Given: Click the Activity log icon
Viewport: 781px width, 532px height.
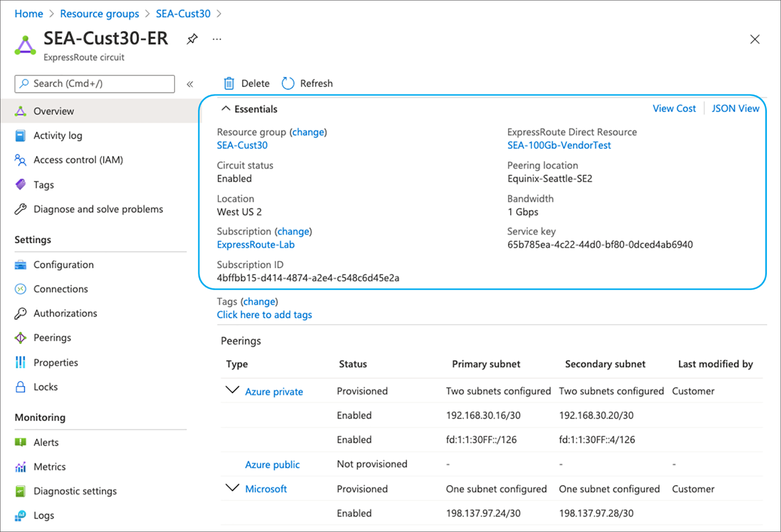Looking at the screenshot, I should click(x=20, y=136).
